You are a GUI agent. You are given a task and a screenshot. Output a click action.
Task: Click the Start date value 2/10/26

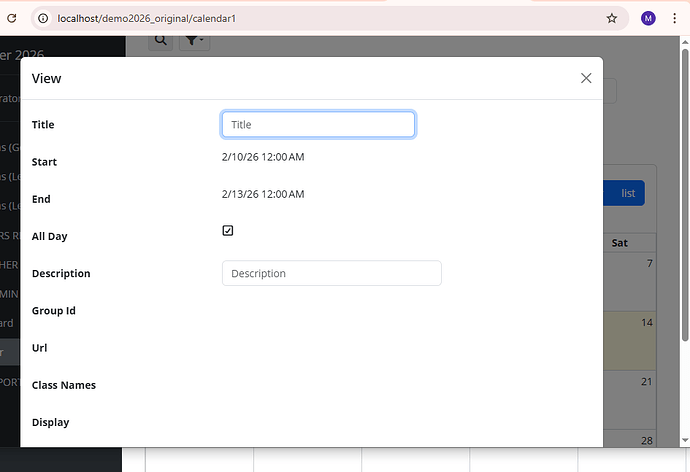click(x=263, y=157)
